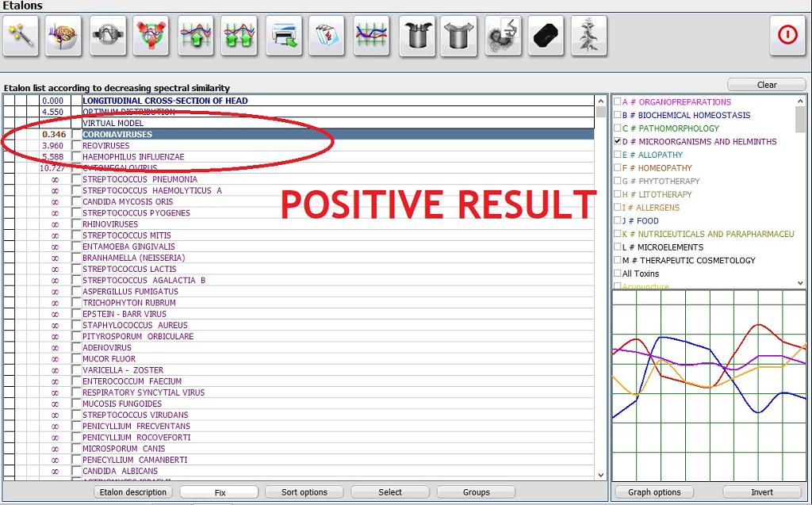Open Sort options
The image size is (812, 505).
tap(304, 492)
